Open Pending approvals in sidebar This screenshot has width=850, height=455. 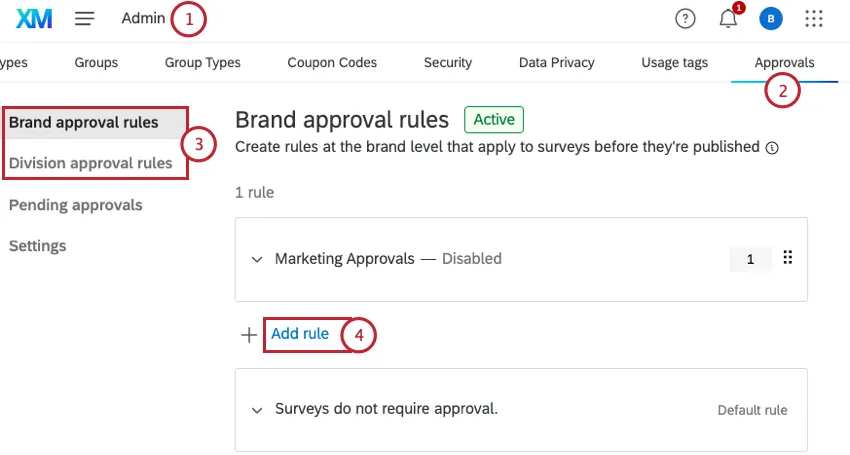(76, 205)
